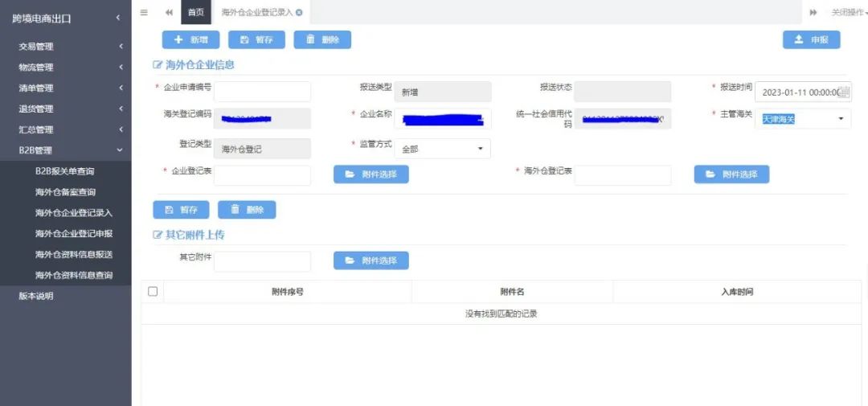
Task: Click the top toolbar 暂存 save button
Action: pos(256,39)
